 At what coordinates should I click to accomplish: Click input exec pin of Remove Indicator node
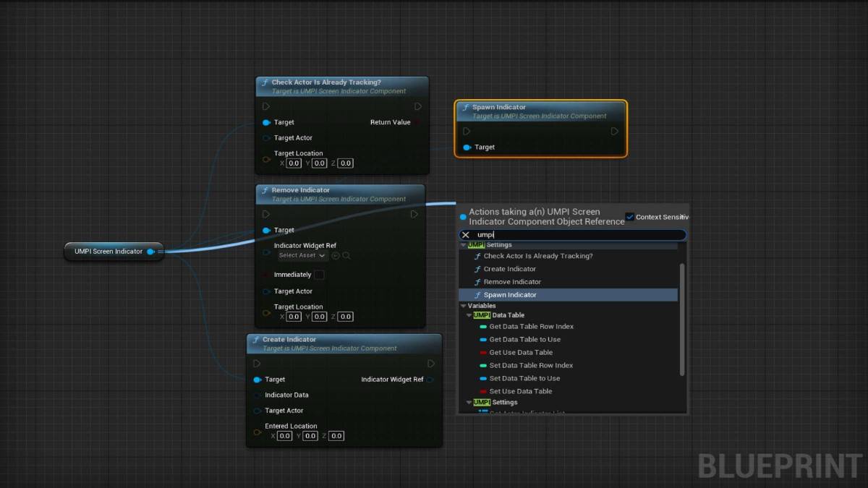(266, 214)
